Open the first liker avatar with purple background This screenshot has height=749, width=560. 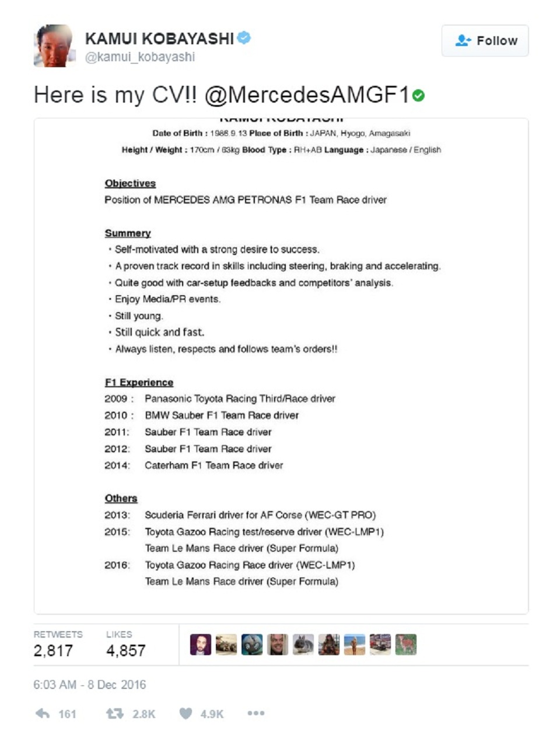200,645
